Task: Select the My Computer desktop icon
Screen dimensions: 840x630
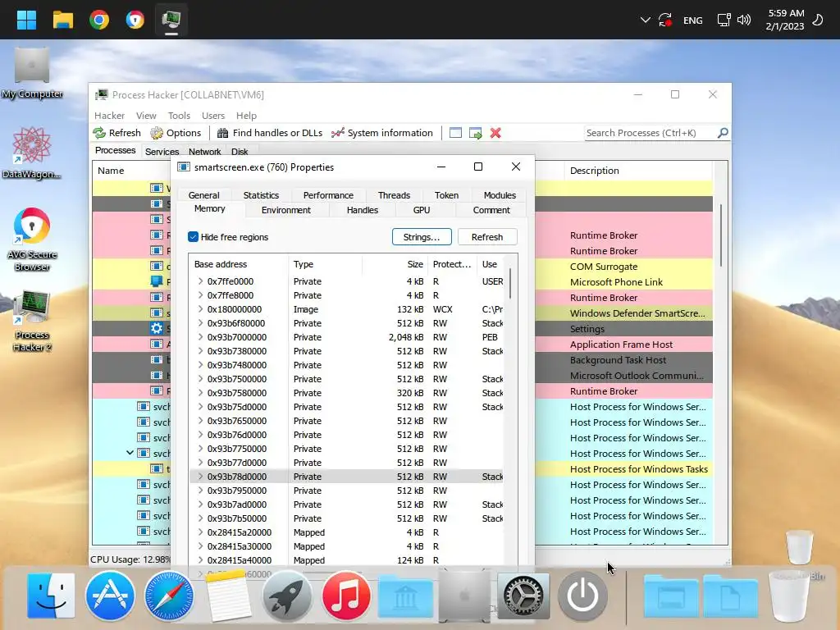Action: pyautogui.click(x=32, y=73)
